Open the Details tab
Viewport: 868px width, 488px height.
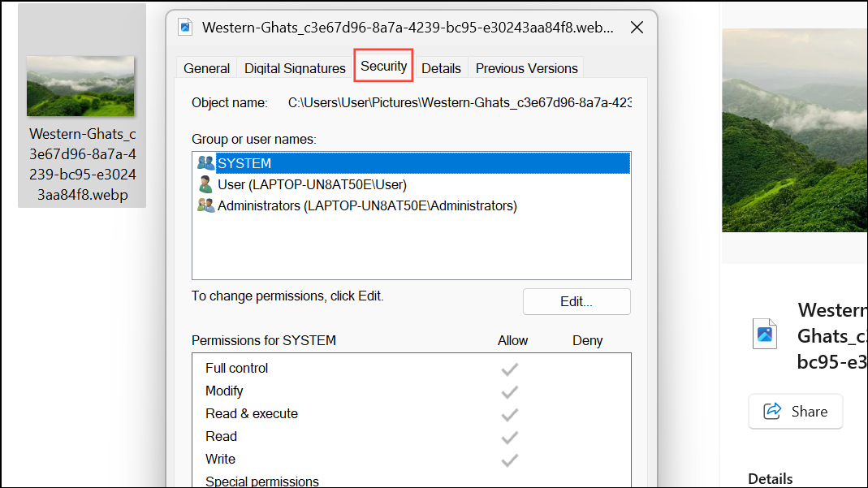coord(441,68)
